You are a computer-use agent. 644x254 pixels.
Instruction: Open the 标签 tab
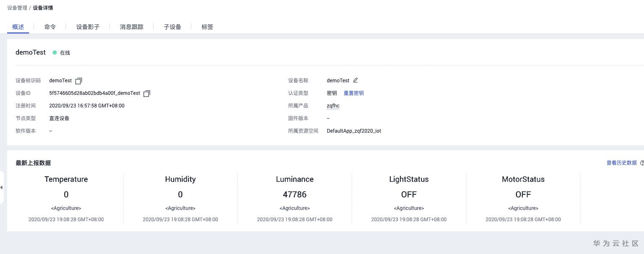coord(207,27)
